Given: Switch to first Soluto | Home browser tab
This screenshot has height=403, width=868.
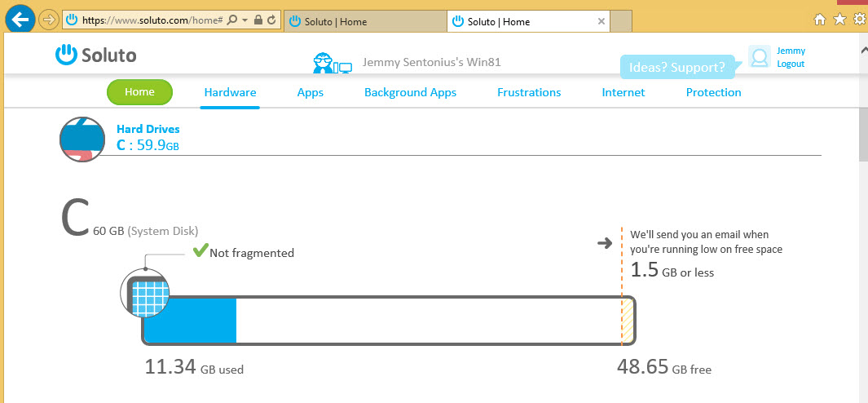Looking at the screenshot, I should click(x=365, y=22).
